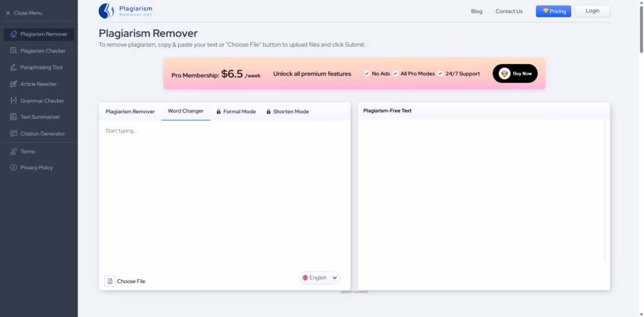Open the English language dropdown
Image resolution: width=644 pixels, height=317 pixels.
tap(319, 277)
